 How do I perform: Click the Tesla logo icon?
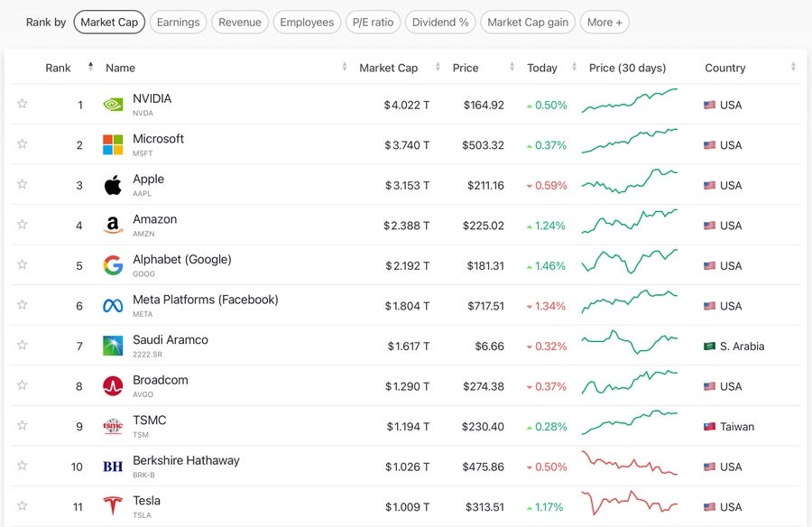click(x=113, y=506)
